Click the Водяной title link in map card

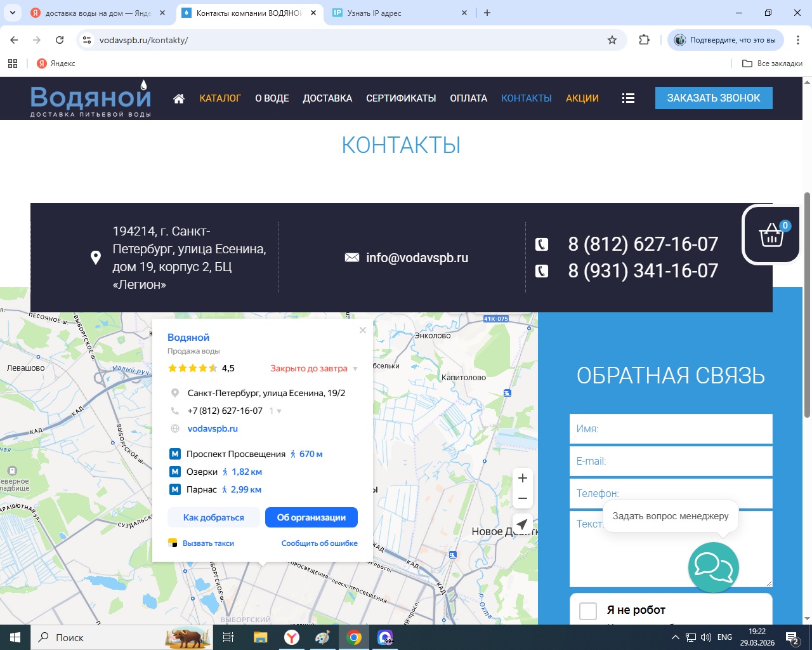tap(188, 337)
